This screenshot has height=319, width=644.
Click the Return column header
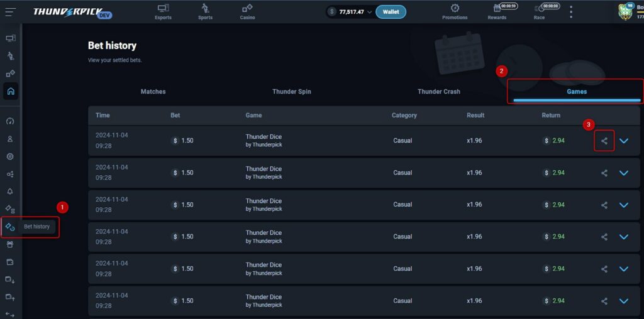coord(551,116)
